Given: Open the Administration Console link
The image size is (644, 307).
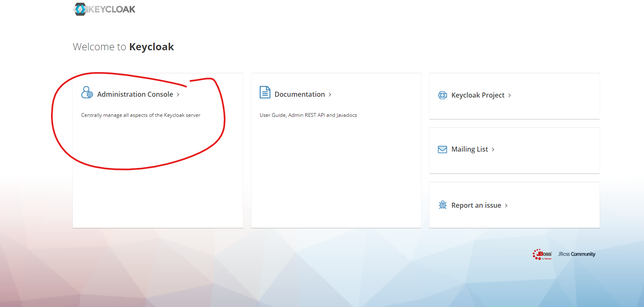Looking at the screenshot, I should click(135, 94).
